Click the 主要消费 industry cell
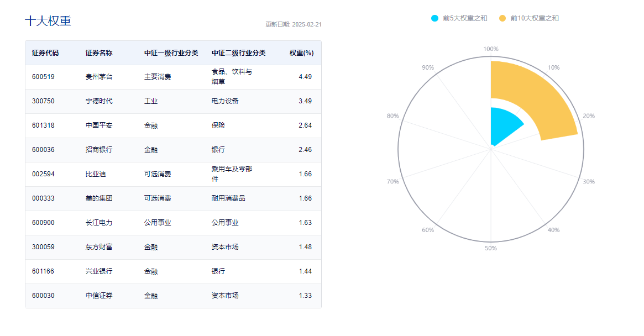The width and height of the screenshot is (644, 336). (158, 77)
